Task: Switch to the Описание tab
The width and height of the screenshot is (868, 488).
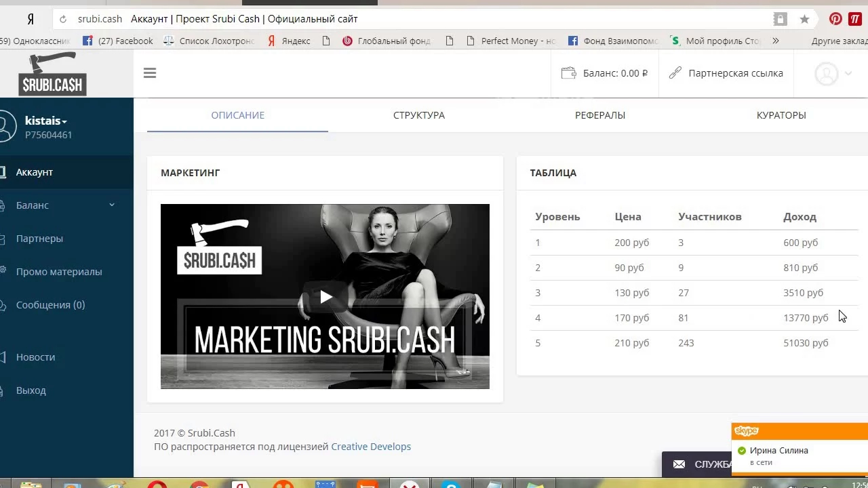Action: pos(237,115)
